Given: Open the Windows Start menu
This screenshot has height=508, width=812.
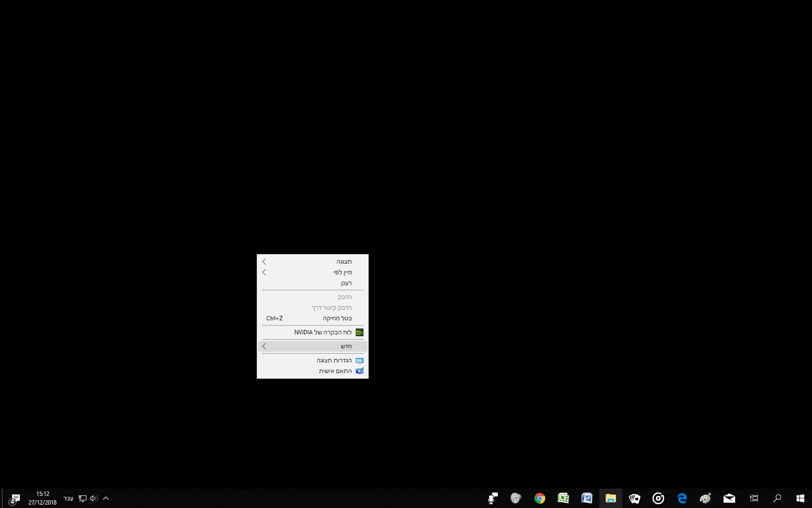Looking at the screenshot, I should pos(800,498).
